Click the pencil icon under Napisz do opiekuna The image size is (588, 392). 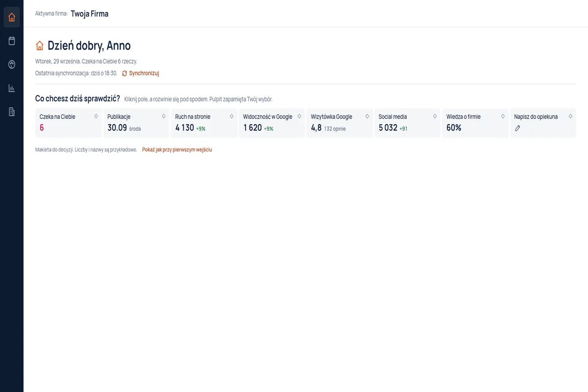pyautogui.click(x=517, y=128)
